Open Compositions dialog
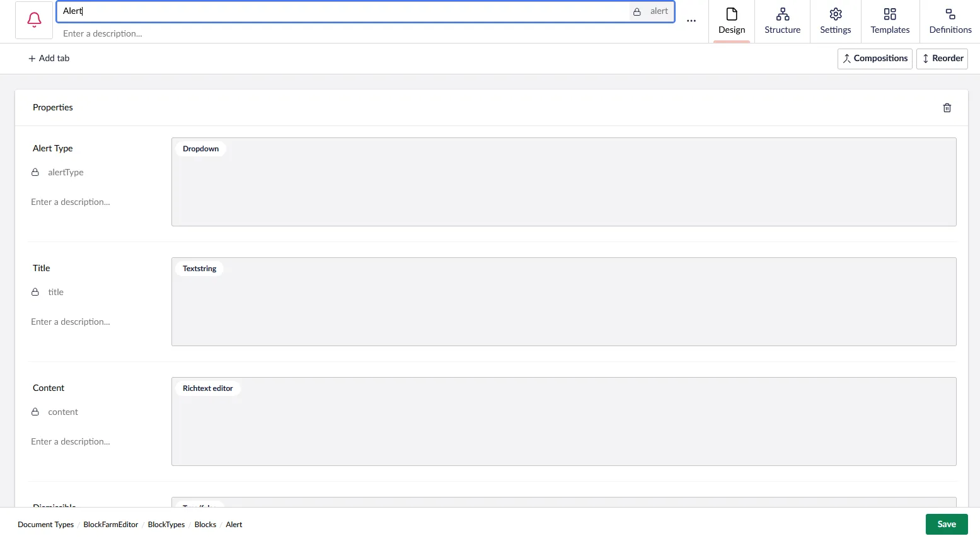 pyautogui.click(x=875, y=59)
